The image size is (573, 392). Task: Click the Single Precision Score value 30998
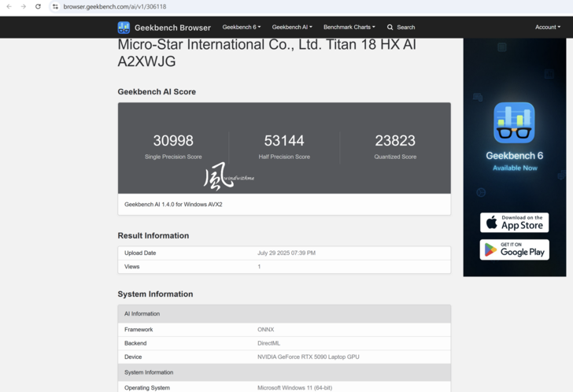click(x=173, y=141)
